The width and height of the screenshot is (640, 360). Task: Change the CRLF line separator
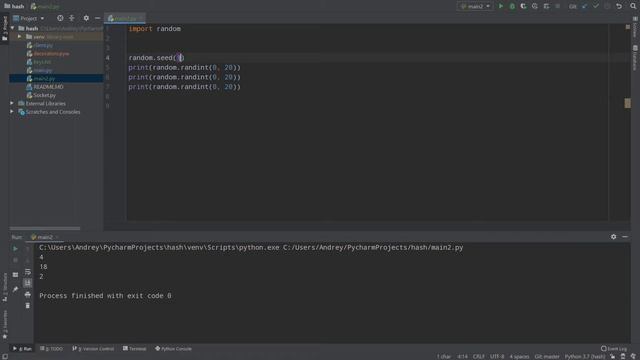tap(478, 356)
